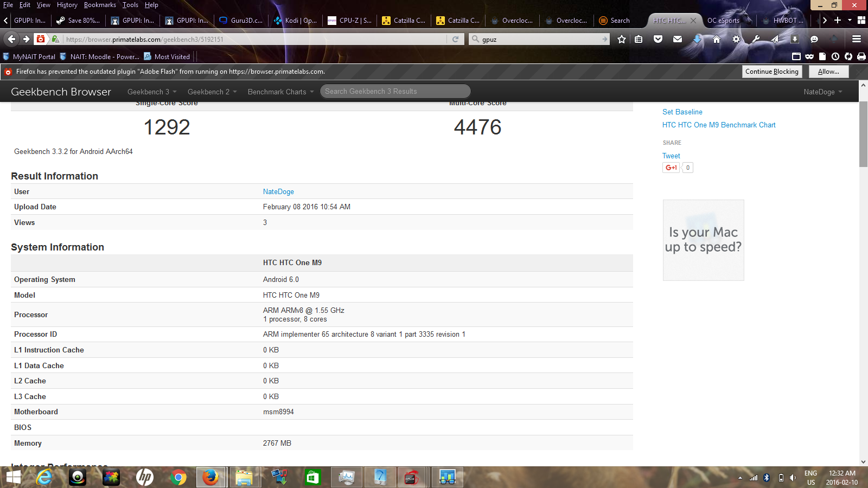The height and width of the screenshot is (488, 868).
Task: Expand the Geekbench 2 dropdown menu
Action: 212,92
